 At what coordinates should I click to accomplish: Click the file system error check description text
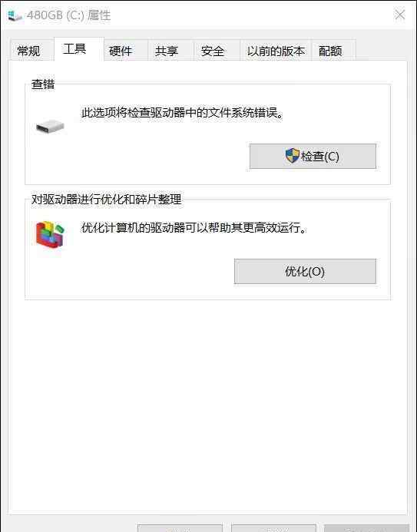pos(183,113)
